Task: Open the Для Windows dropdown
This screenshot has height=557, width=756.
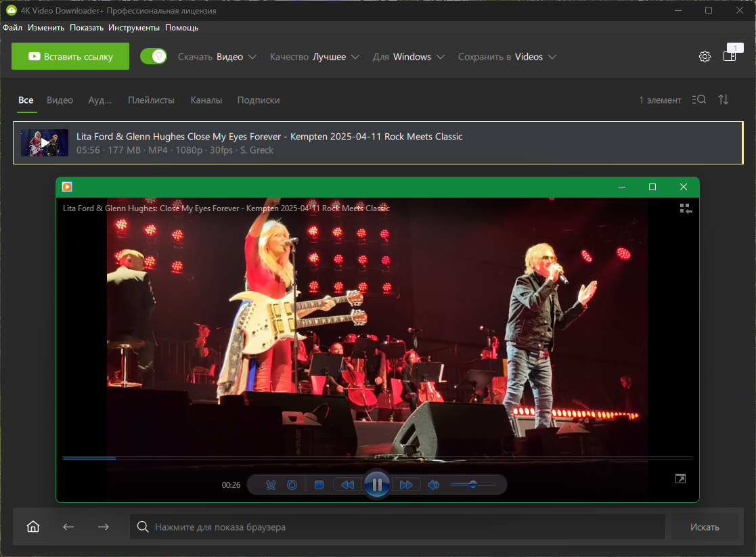Action: pyautogui.click(x=408, y=57)
